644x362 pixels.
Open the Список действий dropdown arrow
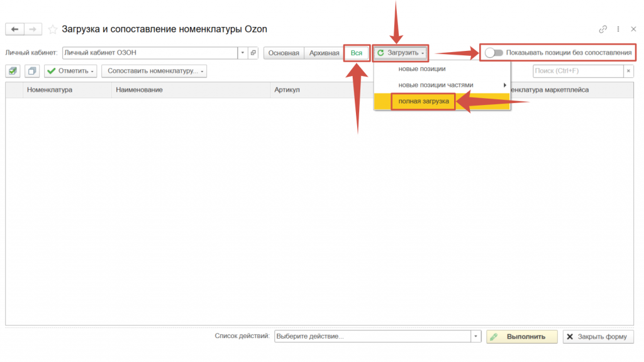coord(476,337)
